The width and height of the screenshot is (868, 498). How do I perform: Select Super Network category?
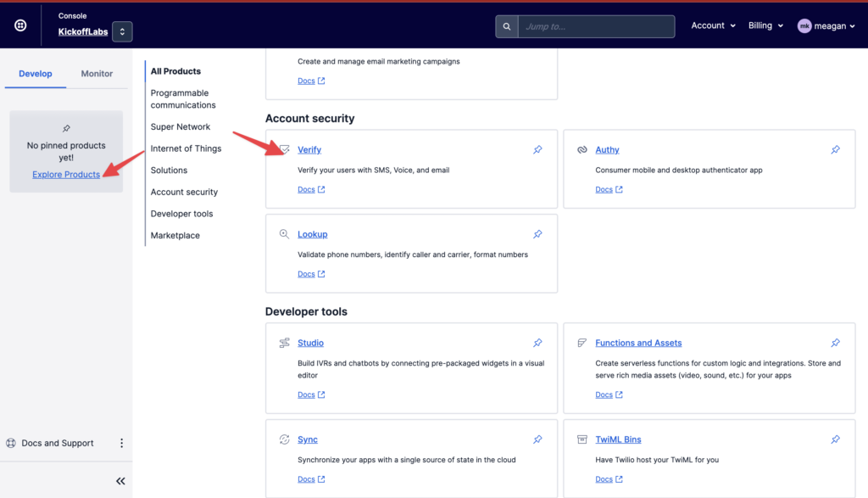(x=181, y=127)
